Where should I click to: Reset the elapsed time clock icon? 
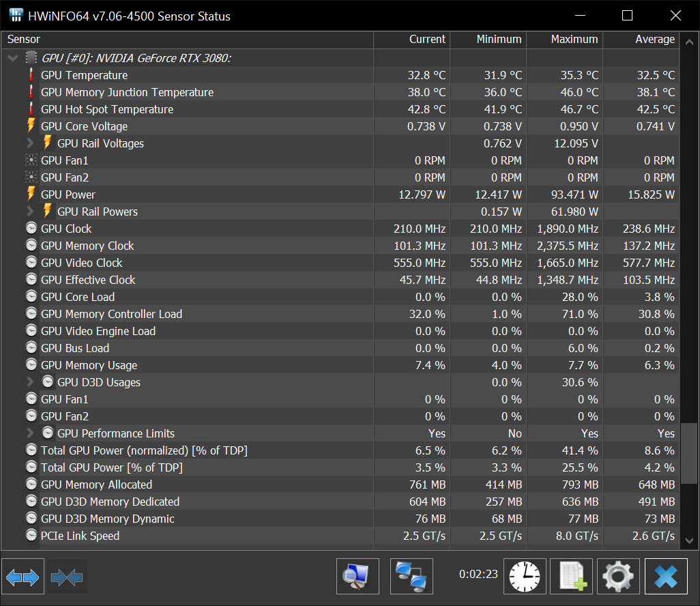tap(525, 577)
